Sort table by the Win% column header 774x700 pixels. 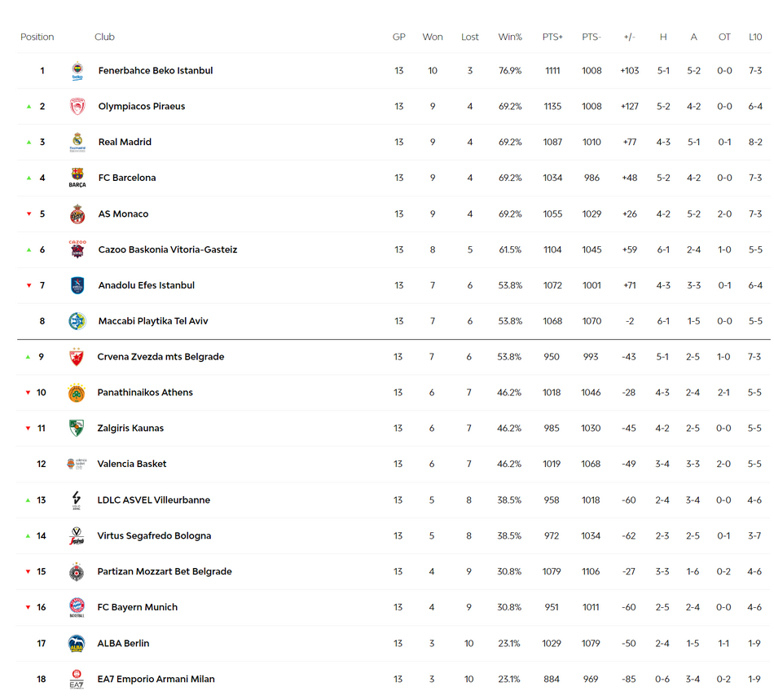click(510, 37)
